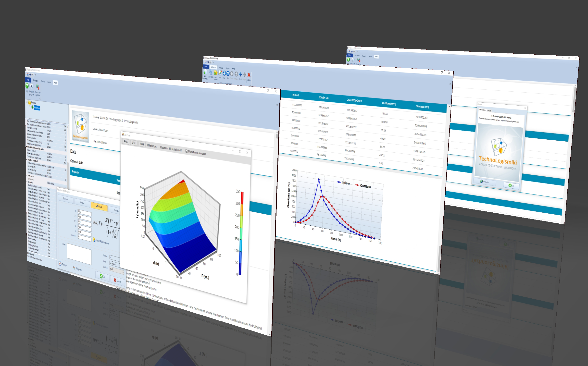Click Check for updates globe icon

click(x=38, y=86)
